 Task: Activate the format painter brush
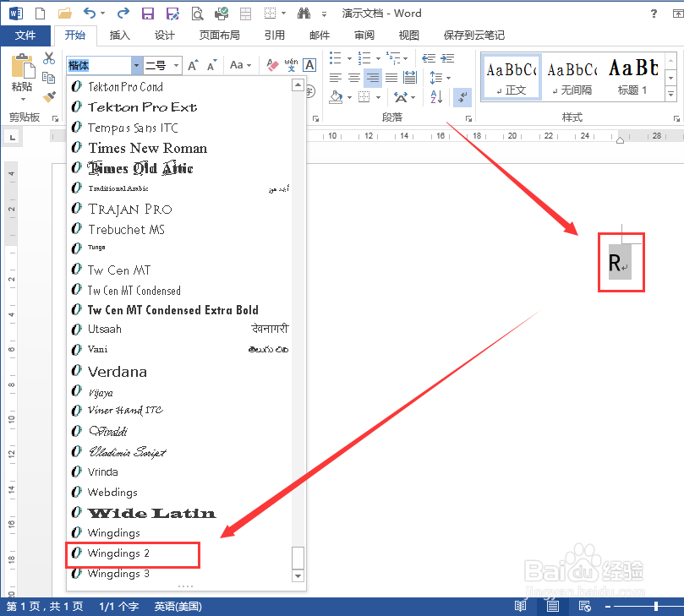tap(49, 96)
